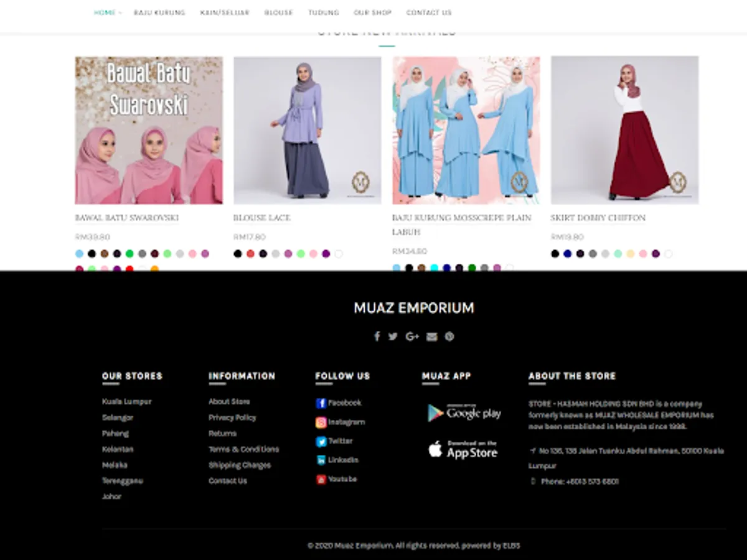Select the navy blue swatch under Skirt Dobby Chiffon
The height and width of the screenshot is (560, 747).
click(567, 254)
